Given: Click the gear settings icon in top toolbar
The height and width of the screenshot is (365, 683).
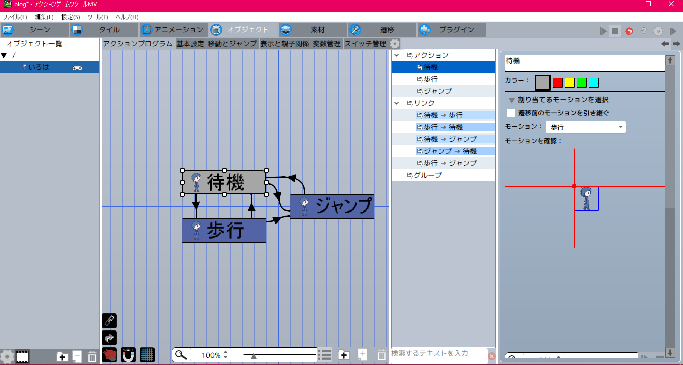Looking at the screenshot, I should [x=658, y=31].
